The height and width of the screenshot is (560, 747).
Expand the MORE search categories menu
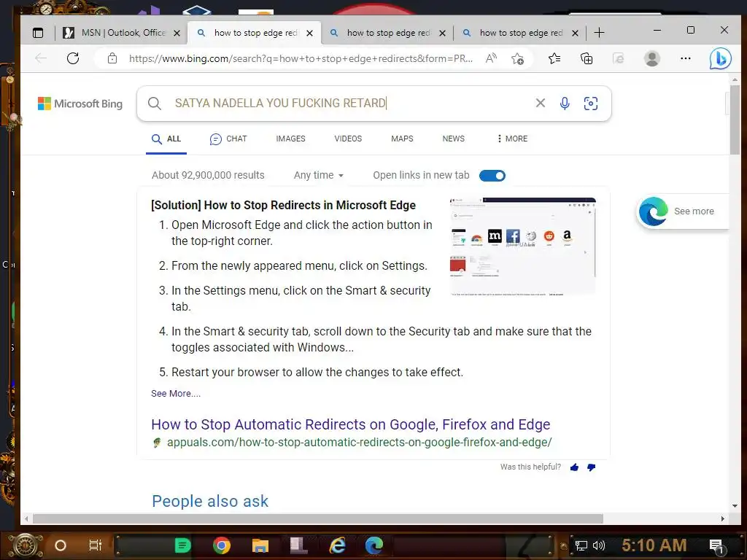pos(512,139)
